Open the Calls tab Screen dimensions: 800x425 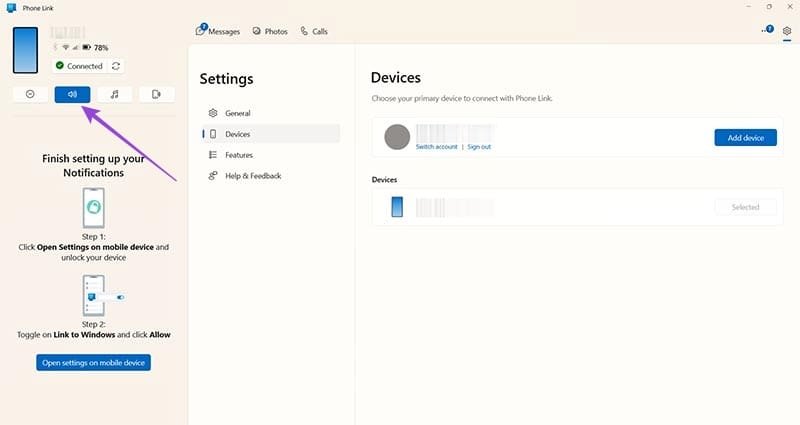click(314, 31)
